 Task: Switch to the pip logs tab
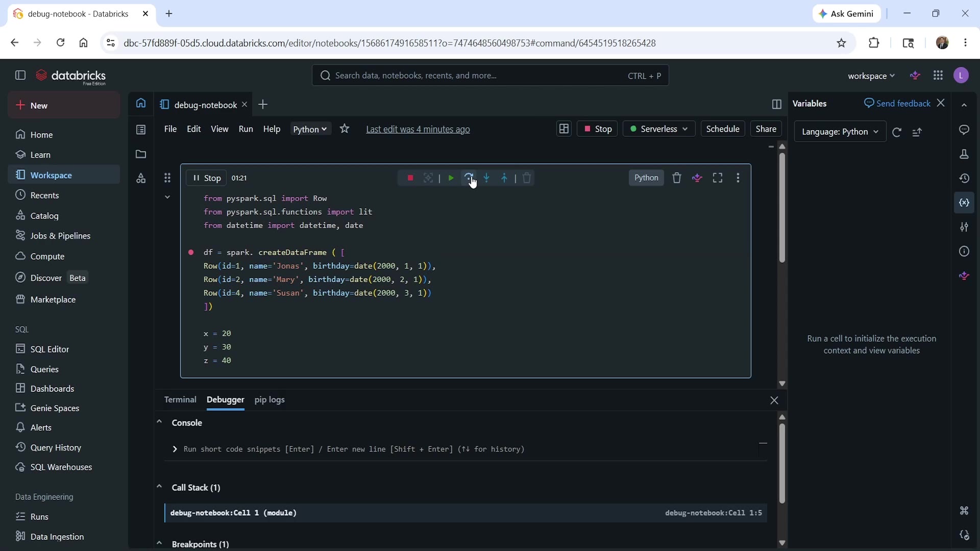click(269, 400)
